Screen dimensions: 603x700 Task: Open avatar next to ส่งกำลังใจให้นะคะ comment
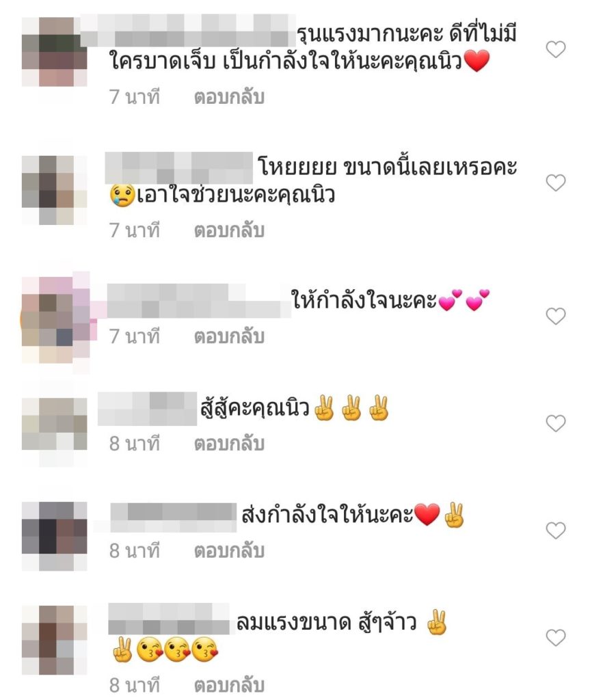55,536
